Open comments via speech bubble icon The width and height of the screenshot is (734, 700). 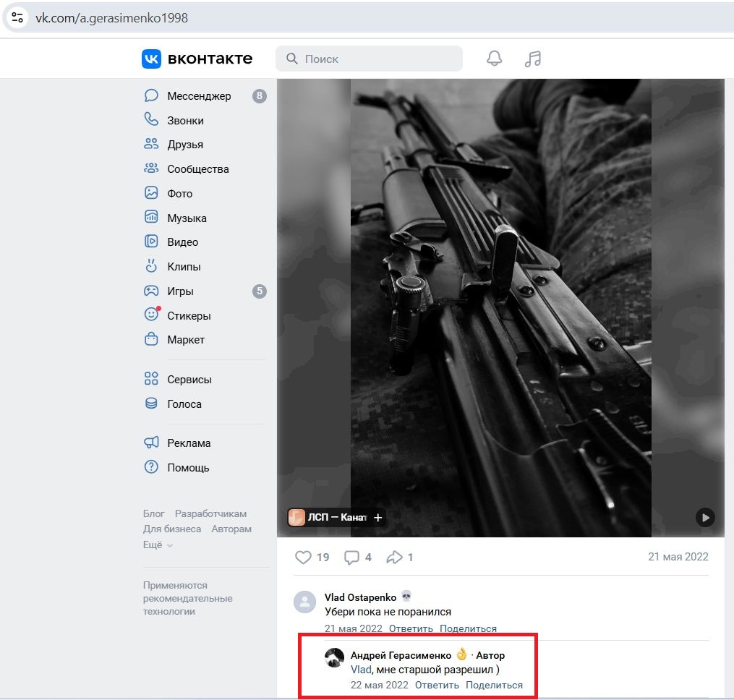point(352,557)
